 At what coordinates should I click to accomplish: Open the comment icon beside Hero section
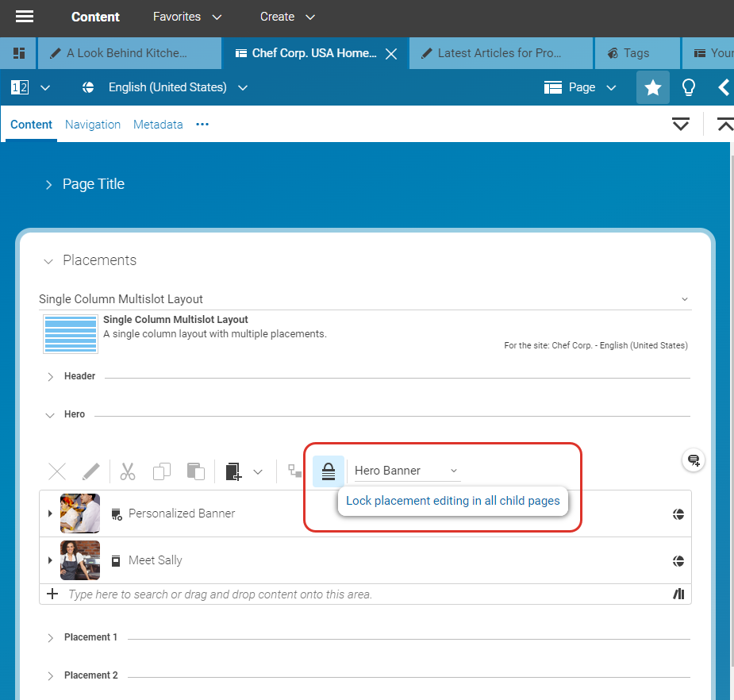pos(694,460)
